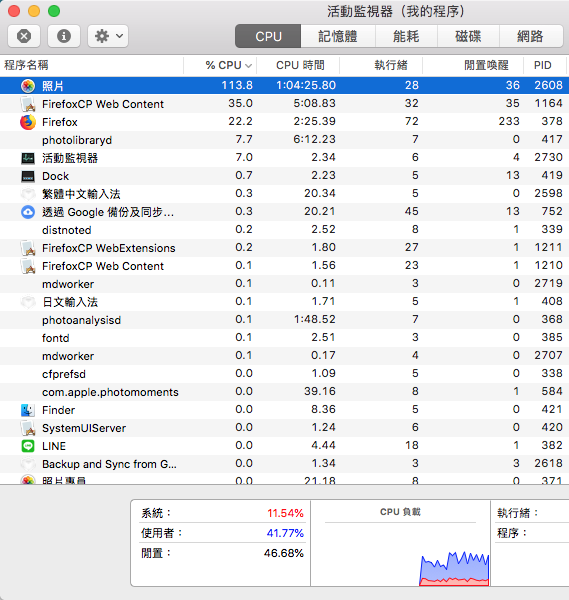569x600 pixels.
Task: Toggle sort arrow in % CPU header
Action: pos(248,66)
